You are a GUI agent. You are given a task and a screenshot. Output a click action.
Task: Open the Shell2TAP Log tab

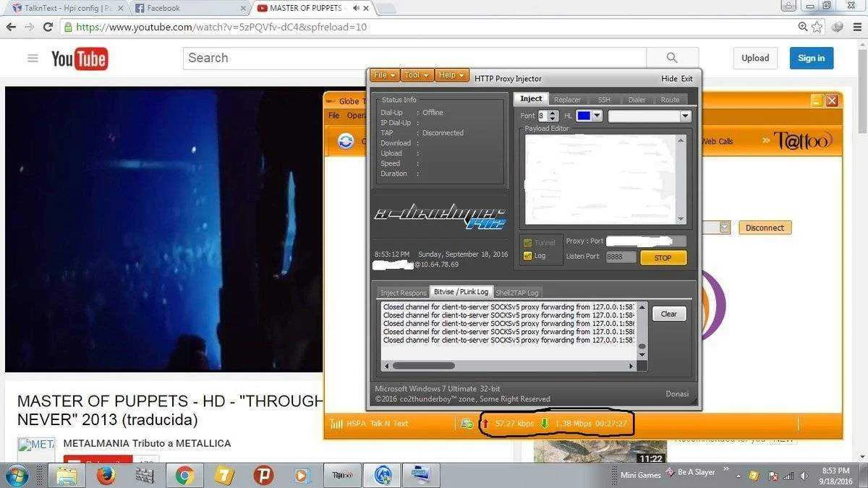[x=517, y=293]
